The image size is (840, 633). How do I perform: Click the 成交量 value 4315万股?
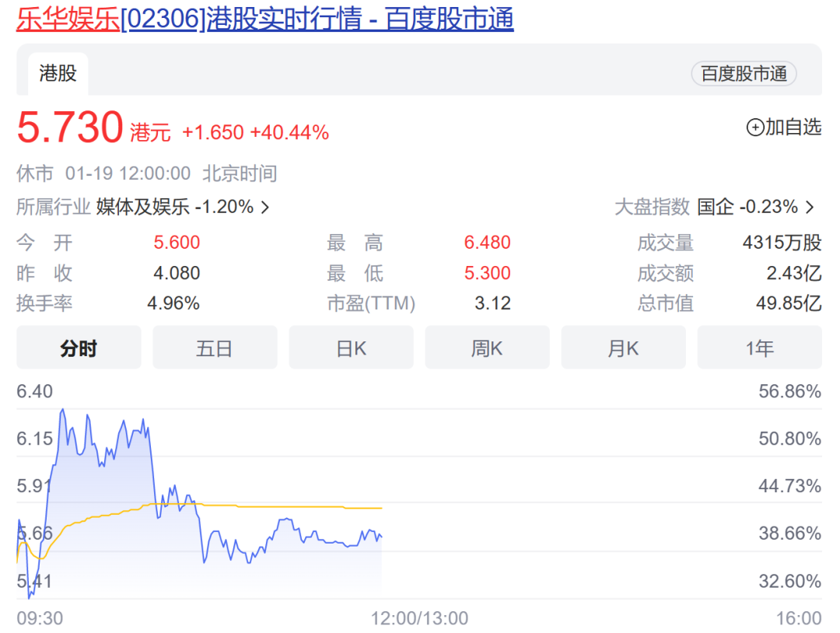(782, 243)
